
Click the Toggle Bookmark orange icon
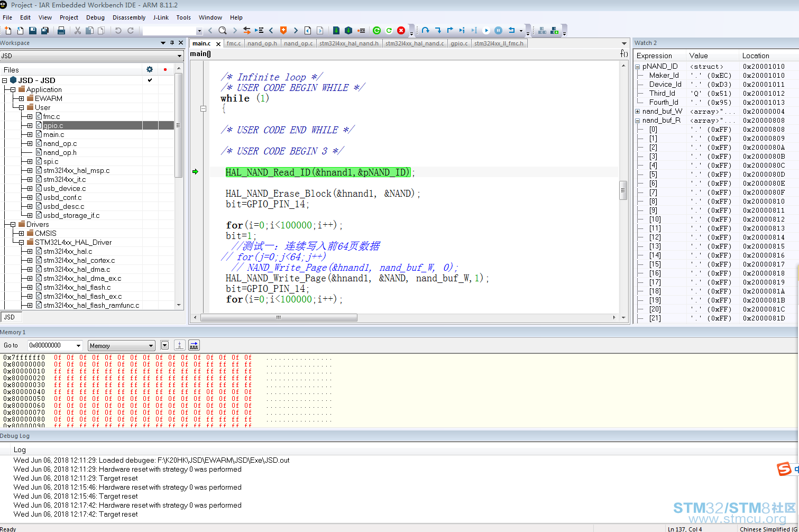(x=283, y=31)
